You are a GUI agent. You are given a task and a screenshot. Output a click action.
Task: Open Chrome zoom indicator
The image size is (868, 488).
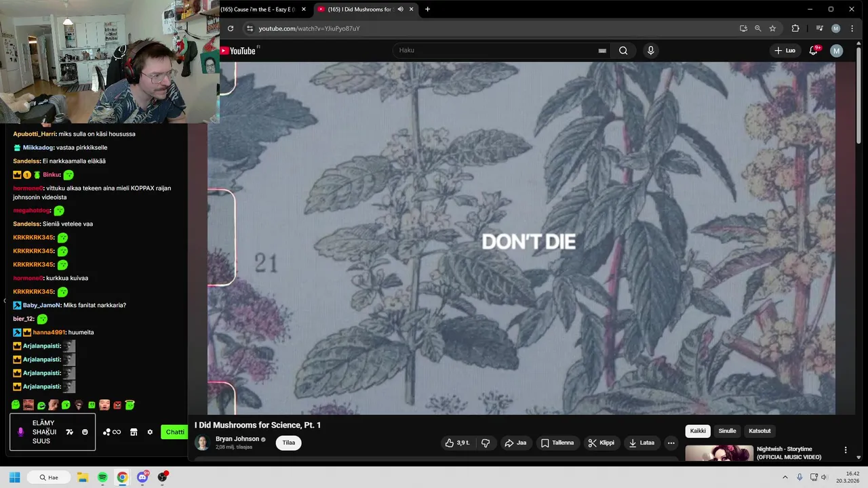[x=758, y=28]
